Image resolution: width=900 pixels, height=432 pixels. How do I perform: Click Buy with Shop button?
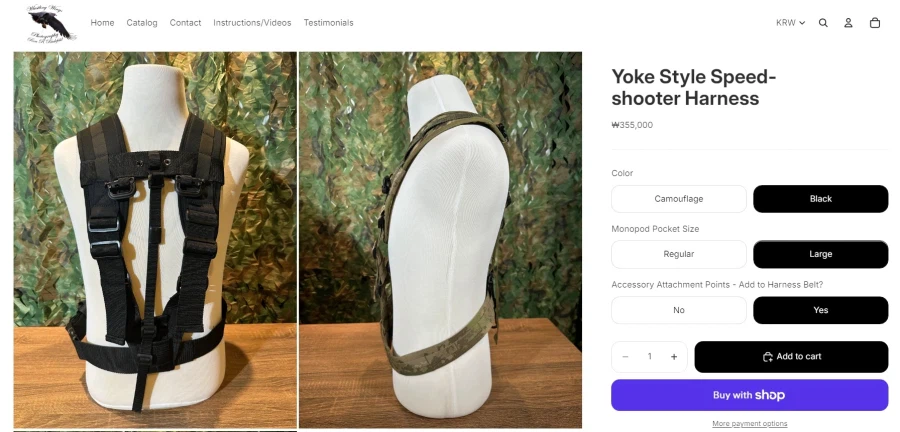tap(749, 395)
